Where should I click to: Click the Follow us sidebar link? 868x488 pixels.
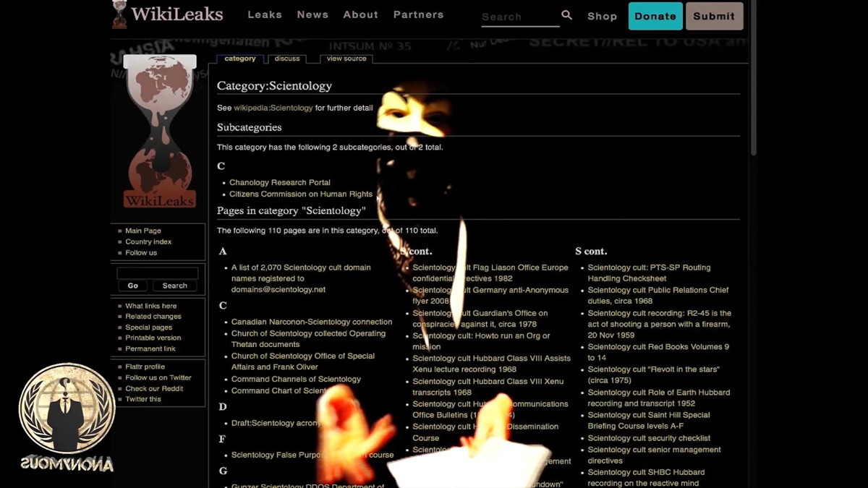click(141, 252)
